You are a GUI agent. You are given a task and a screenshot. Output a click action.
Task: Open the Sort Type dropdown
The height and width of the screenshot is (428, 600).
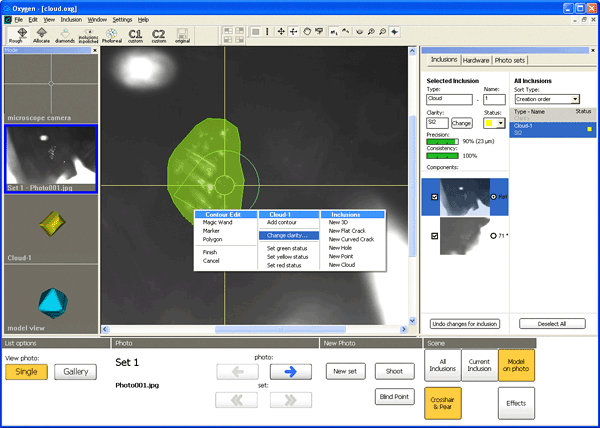(575, 99)
